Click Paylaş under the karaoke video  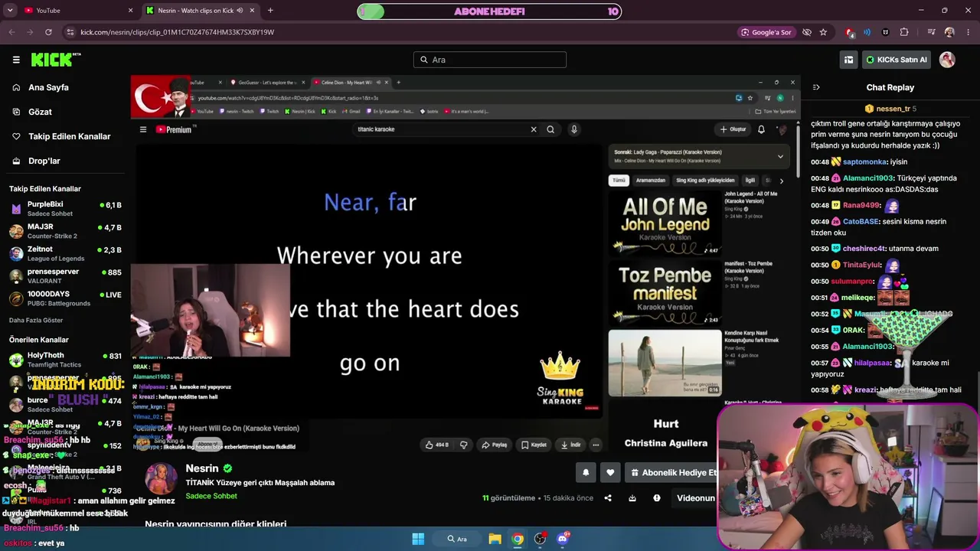point(495,445)
